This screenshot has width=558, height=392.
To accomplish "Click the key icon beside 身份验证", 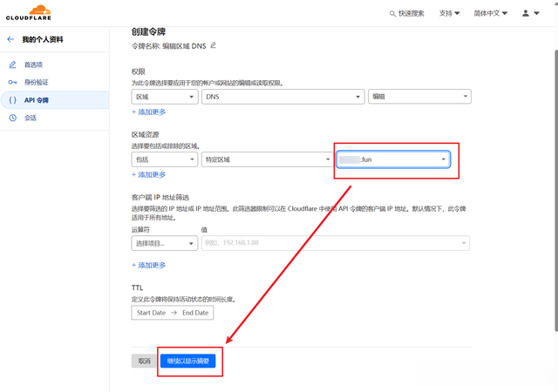I will coord(12,82).
